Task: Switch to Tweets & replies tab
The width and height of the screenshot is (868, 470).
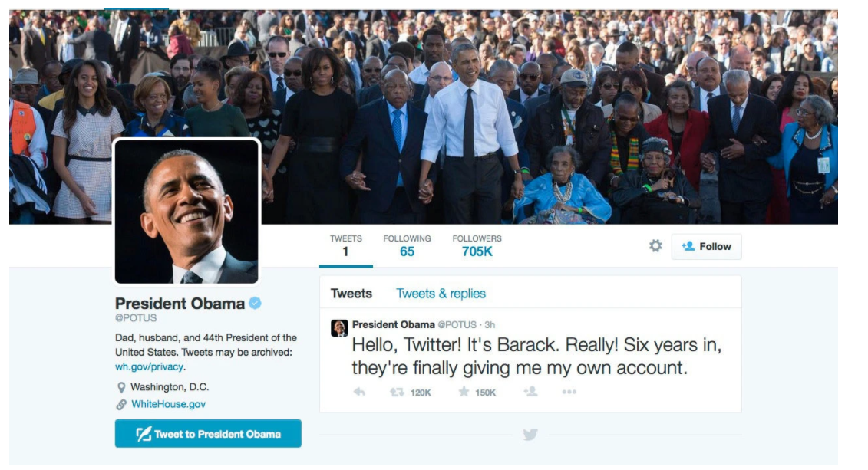Action: (x=441, y=294)
